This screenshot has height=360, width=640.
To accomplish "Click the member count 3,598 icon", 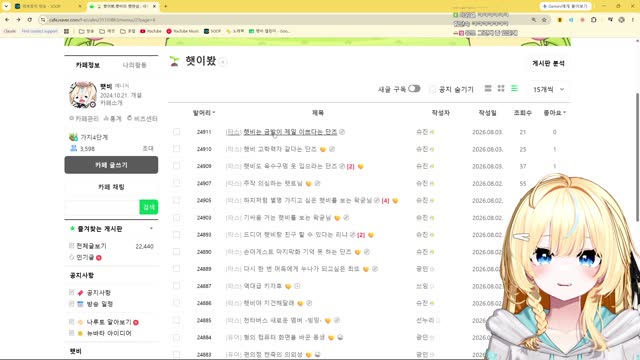I will click(73, 149).
